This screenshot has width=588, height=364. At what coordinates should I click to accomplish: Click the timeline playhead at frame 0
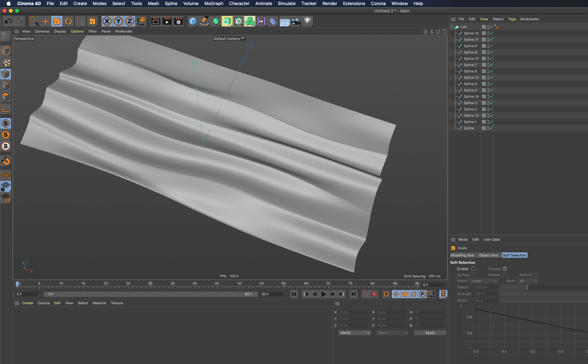point(17,284)
